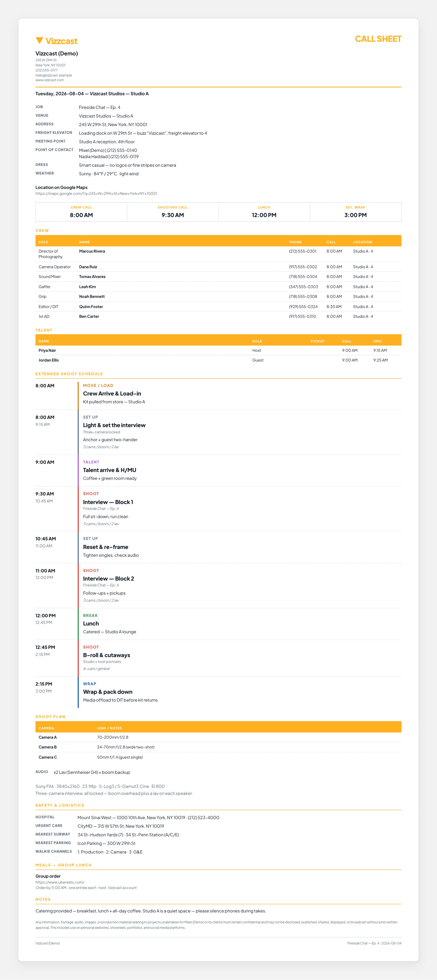Screen dimensions: 437x980
Task: Click the "Editor / DIT" role cell
Action: [x=48, y=307]
